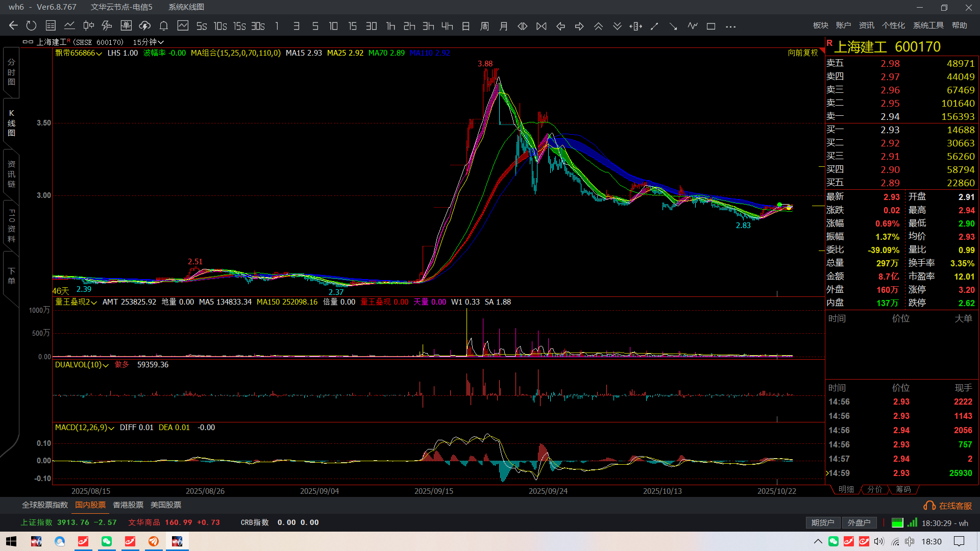This screenshot has height=551, width=980.
Task: Select the rectangle drawing tool icon
Action: click(x=710, y=26)
